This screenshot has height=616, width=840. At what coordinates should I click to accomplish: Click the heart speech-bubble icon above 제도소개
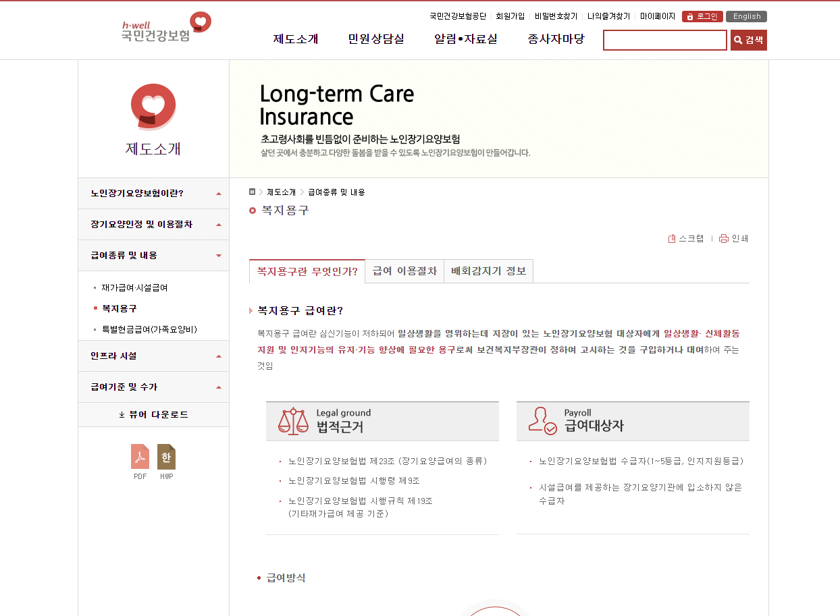click(153, 106)
